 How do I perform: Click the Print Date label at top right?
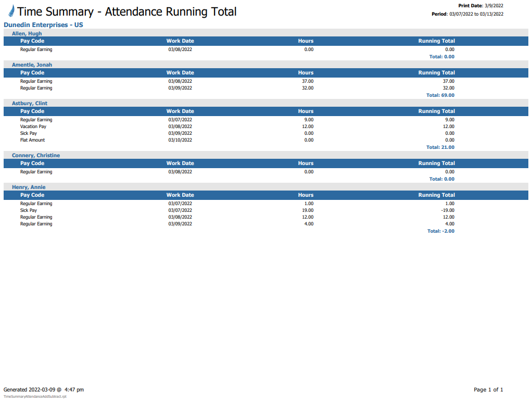coord(471,6)
